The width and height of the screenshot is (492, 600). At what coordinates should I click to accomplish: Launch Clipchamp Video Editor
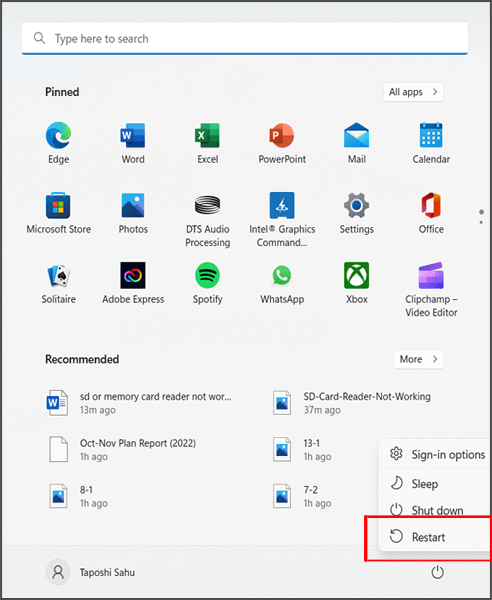pos(431,290)
